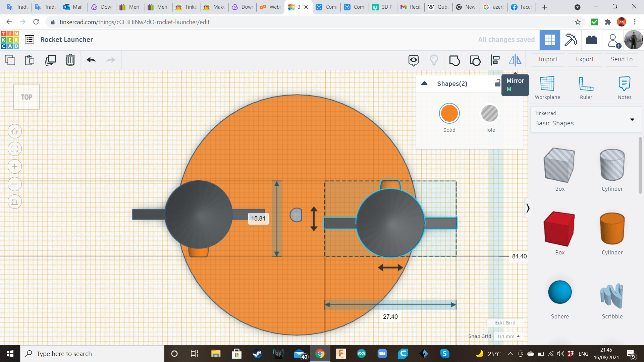The height and width of the screenshot is (362, 644).
Task: Select the Align tool
Action: tap(495, 60)
